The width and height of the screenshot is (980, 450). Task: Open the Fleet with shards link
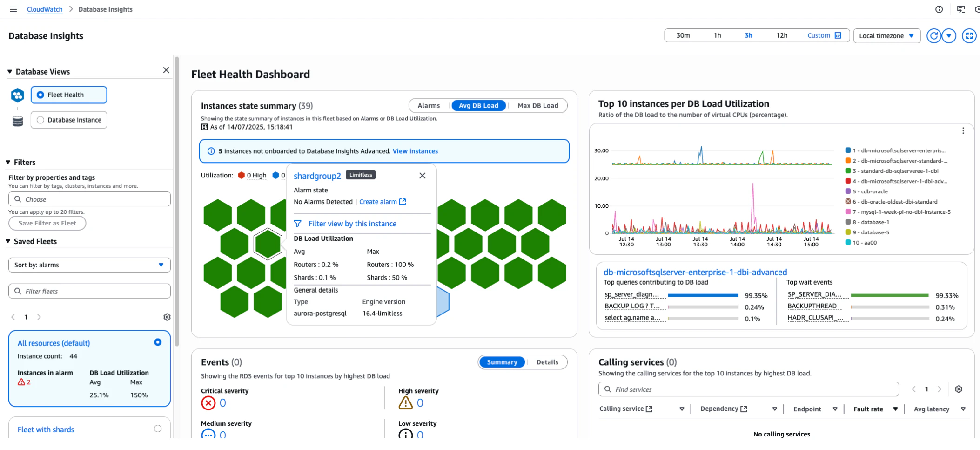click(x=46, y=430)
